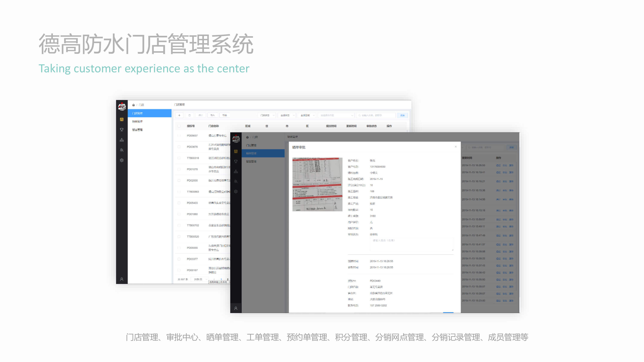Open the store icon in front window sidebar
Viewport: 644px width, 362px height.
coord(236,151)
